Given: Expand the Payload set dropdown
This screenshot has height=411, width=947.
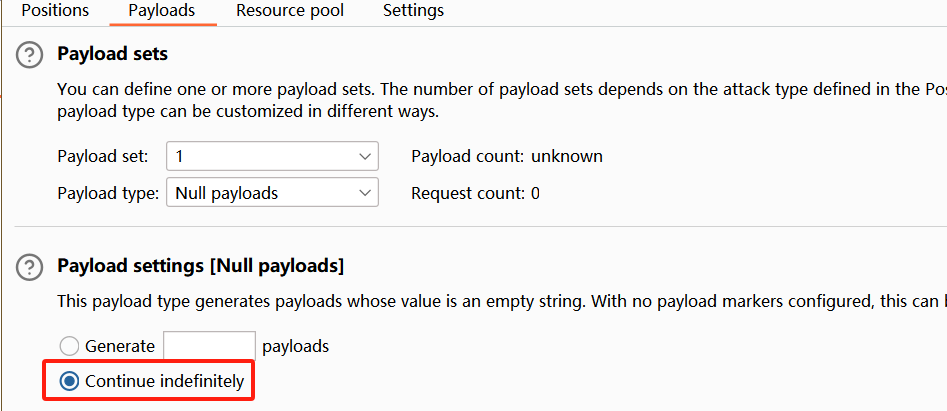Looking at the screenshot, I should (x=272, y=156).
